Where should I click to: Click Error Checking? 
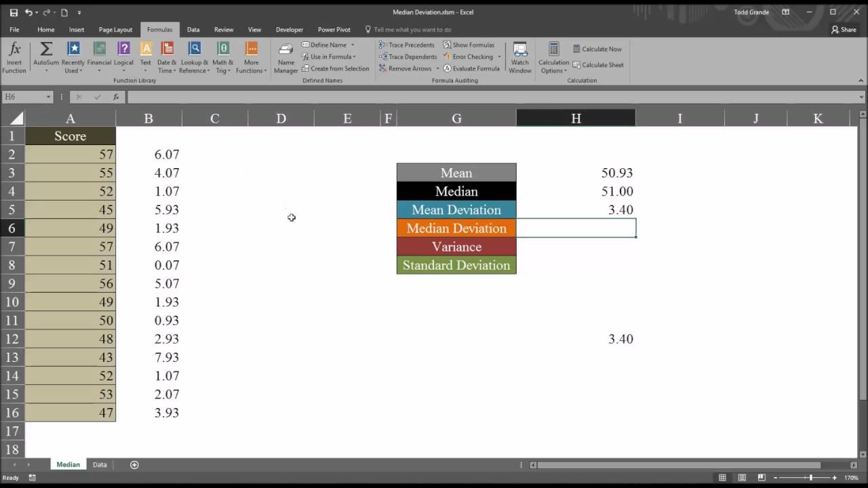point(468,57)
